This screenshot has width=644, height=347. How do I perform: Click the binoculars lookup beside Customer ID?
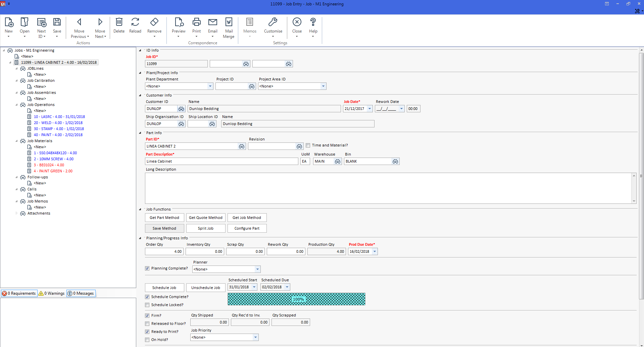point(181,109)
